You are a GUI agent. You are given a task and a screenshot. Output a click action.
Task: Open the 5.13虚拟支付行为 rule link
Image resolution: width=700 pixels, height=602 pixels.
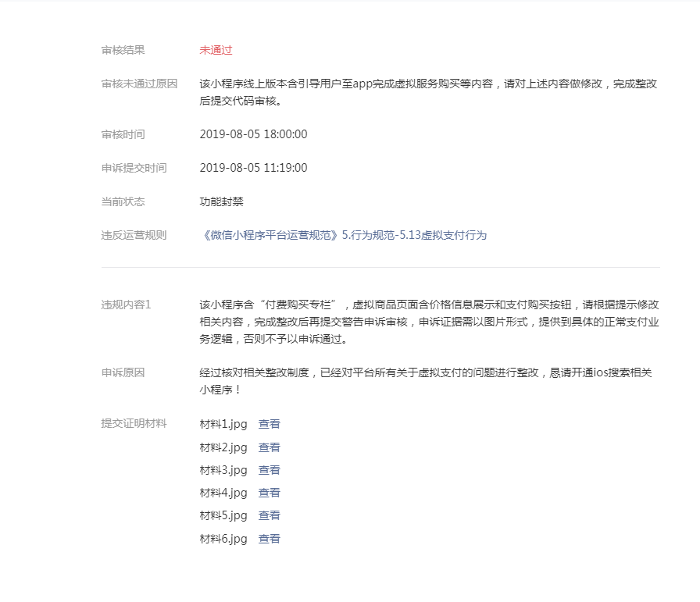[343, 235]
